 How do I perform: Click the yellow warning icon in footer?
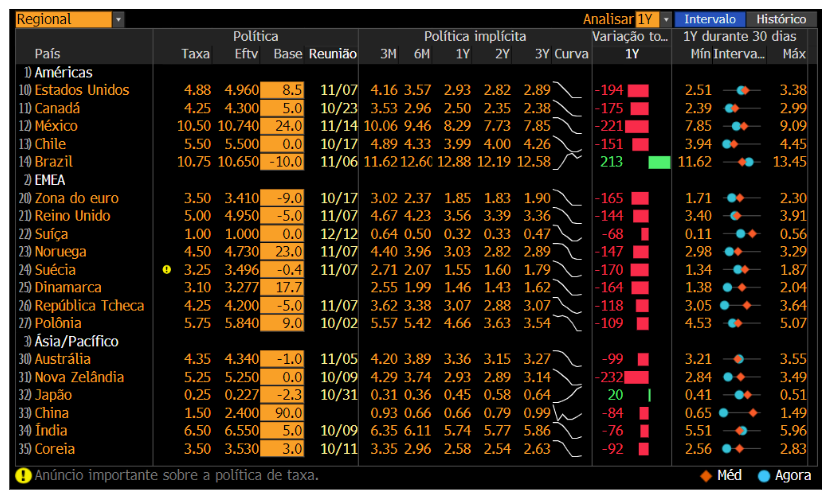[x=23, y=476]
